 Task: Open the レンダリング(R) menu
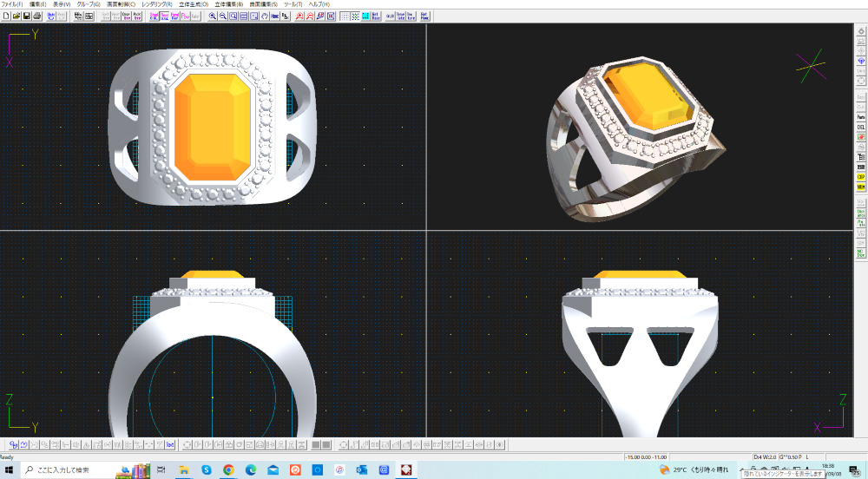click(x=157, y=4)
